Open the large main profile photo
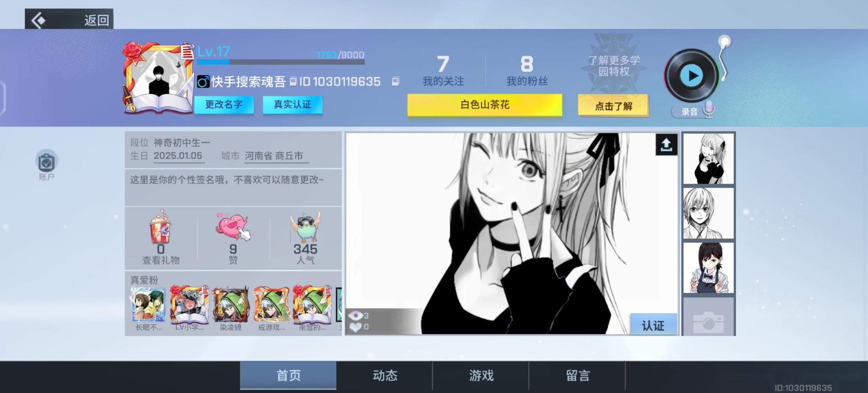Viewport: 868px width, 393px height. [512, 233]
